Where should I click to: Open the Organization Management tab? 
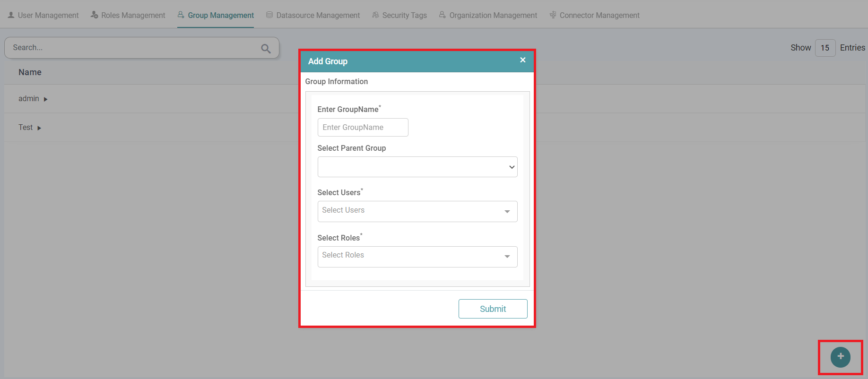493,15
